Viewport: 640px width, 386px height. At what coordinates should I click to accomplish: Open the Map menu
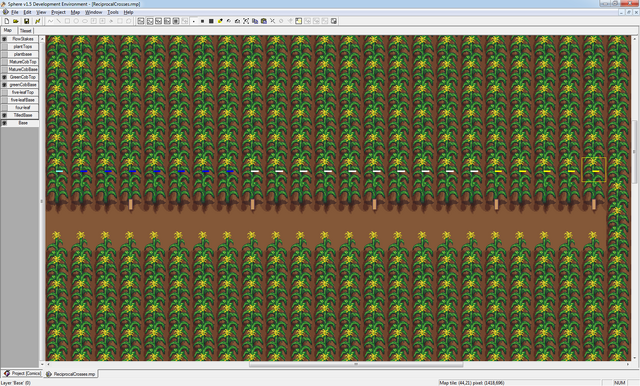[x=75, y=12]
